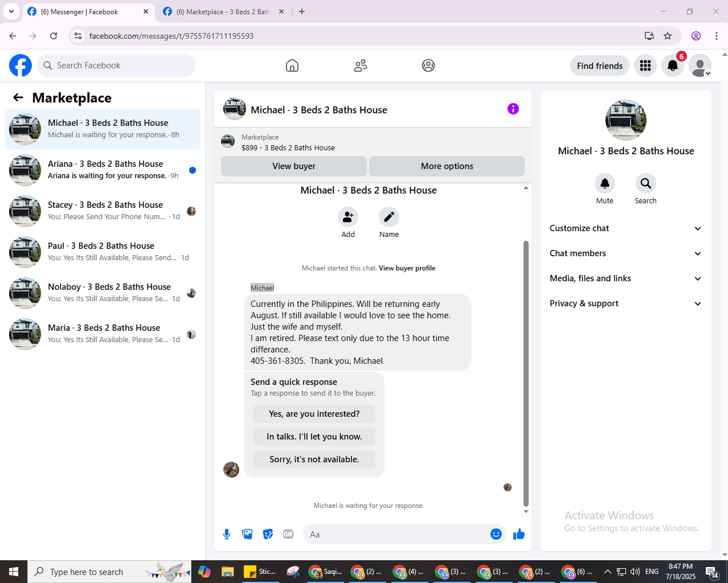Send quick response 'Sorry, it's not available.'
Screen dimensions: 728x583
click(x=314, y=459)
